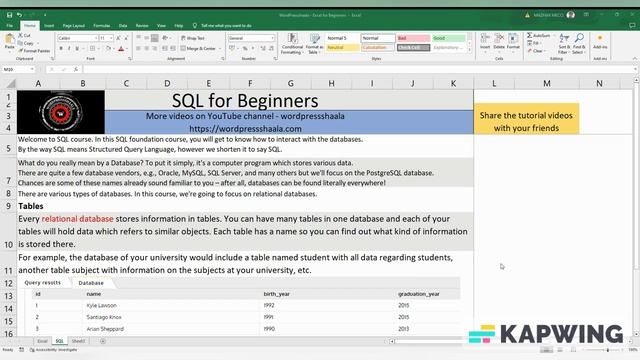Viewport: 640px width, 360px height.
Task: Decrease font size with the shrink font icon
Action: click(126, 38)
